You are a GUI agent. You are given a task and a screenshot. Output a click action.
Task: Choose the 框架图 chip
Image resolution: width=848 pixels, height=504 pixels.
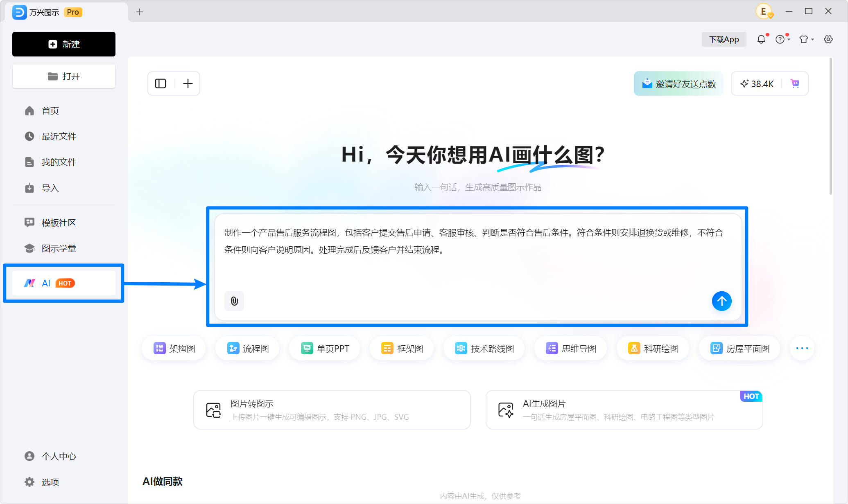click(x=402, y=349)
